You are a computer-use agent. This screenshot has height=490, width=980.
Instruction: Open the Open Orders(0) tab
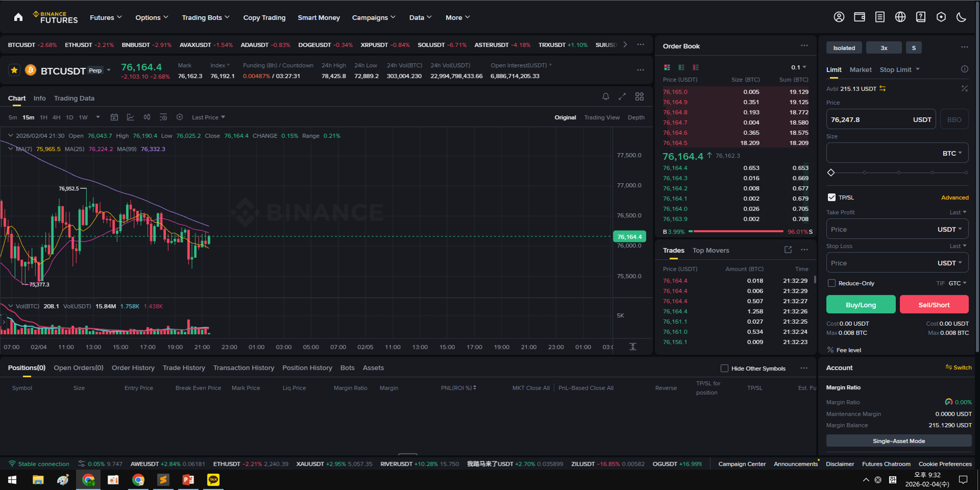(78, 368)
